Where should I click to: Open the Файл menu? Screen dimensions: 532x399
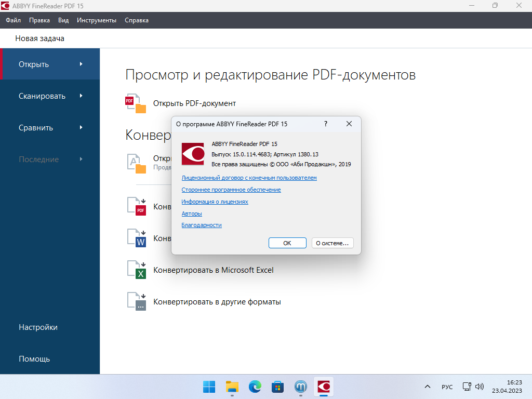(13, 20)
